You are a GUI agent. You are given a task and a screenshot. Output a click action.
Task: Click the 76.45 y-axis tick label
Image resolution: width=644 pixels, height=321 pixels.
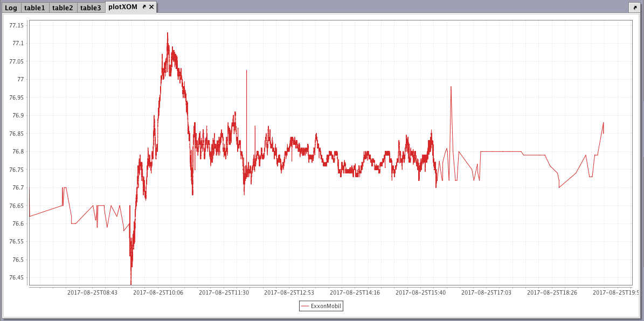point(17,278)
